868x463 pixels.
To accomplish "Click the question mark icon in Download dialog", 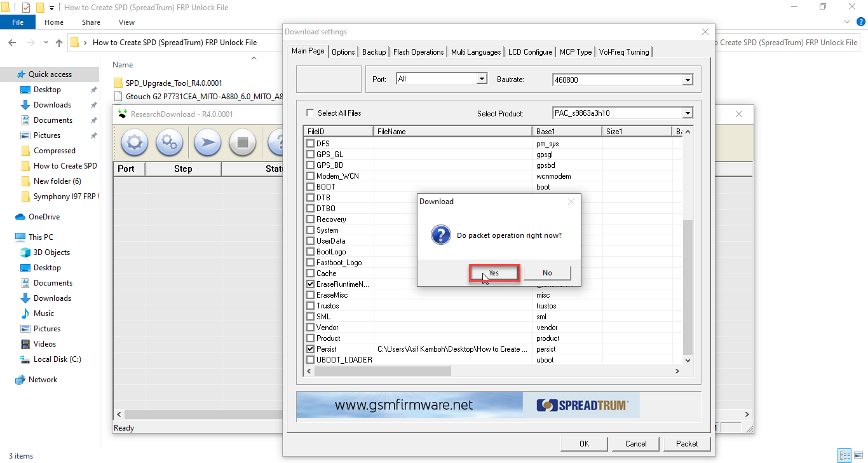I will coord(441,235).
